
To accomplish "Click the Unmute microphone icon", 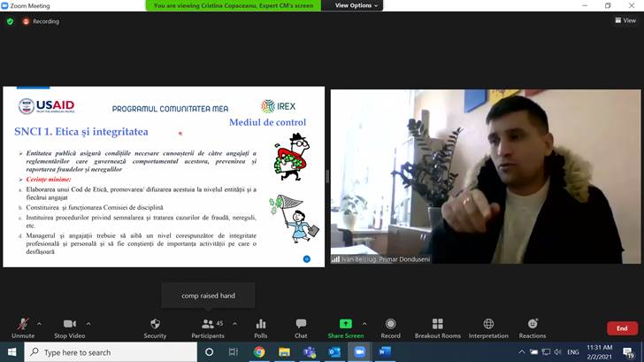I will [x=23, y=325].
